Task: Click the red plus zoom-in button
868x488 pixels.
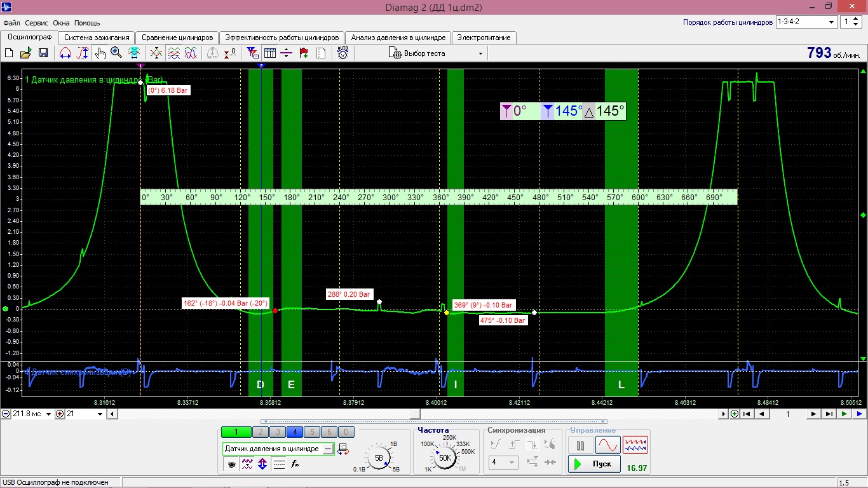Action: point(60,414)
